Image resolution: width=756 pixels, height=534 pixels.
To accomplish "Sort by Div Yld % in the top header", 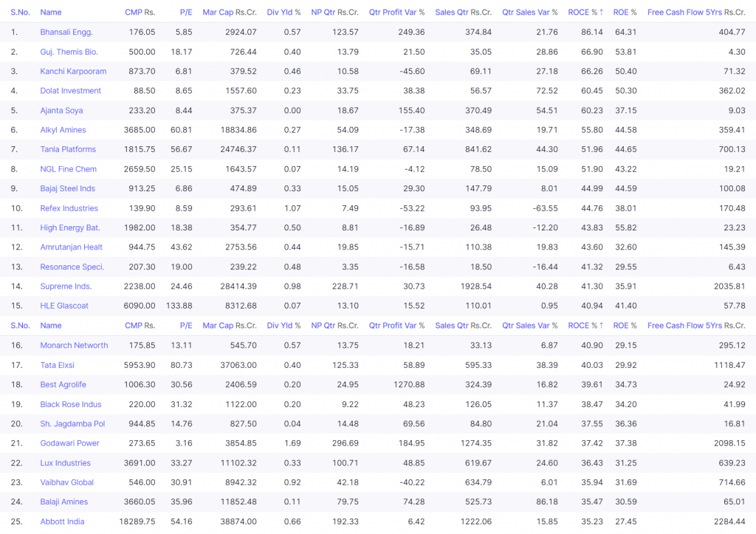I will 283,12.
